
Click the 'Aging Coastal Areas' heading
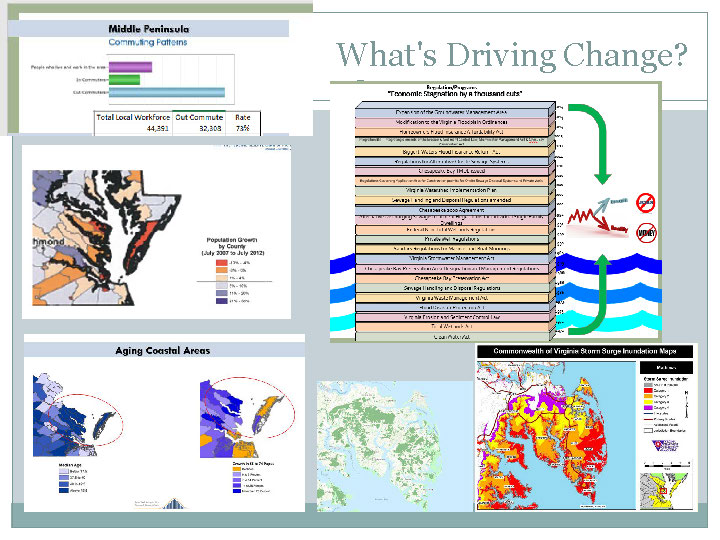162,351
